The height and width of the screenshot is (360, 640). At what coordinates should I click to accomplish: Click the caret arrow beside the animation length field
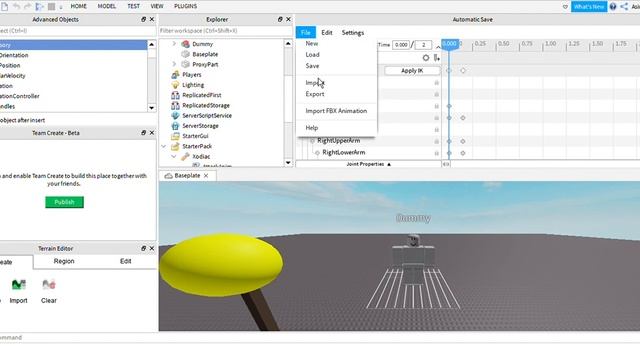pos(438,47)
